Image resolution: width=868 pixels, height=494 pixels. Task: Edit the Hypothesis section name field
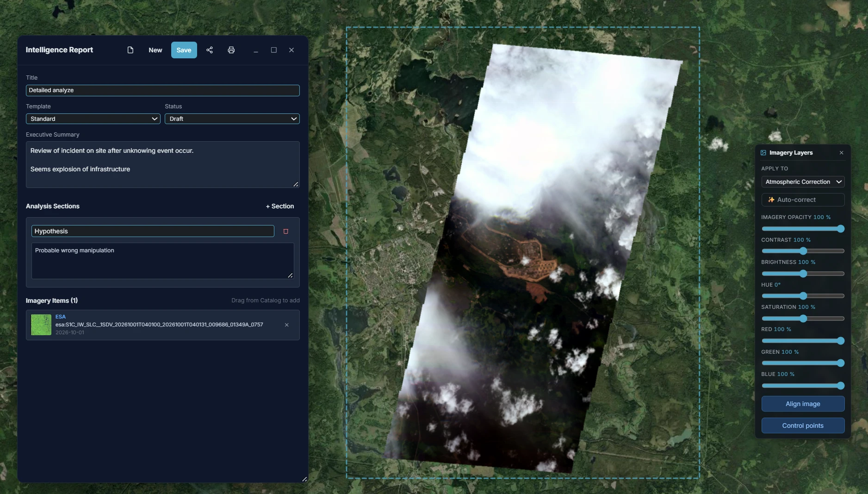point(153,231)
